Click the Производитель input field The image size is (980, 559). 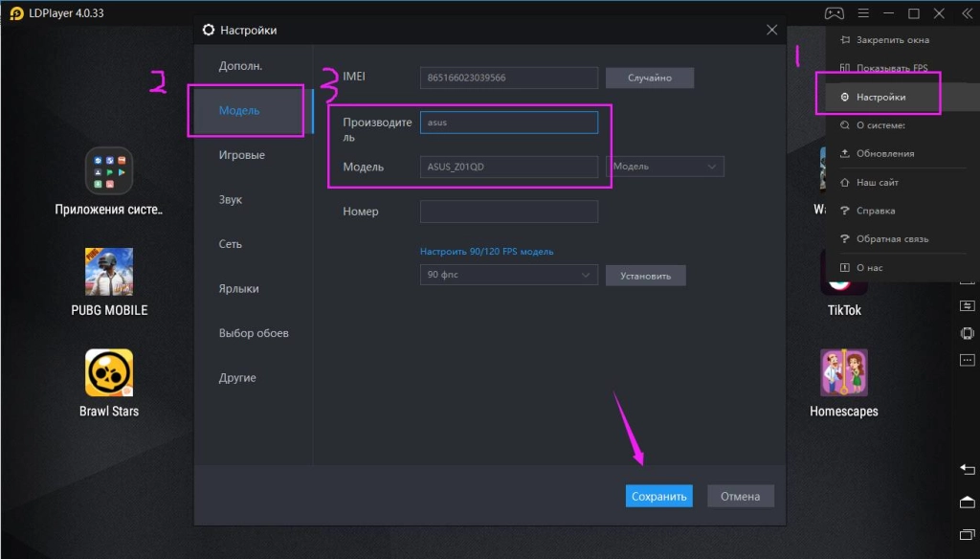coord(509,123)
